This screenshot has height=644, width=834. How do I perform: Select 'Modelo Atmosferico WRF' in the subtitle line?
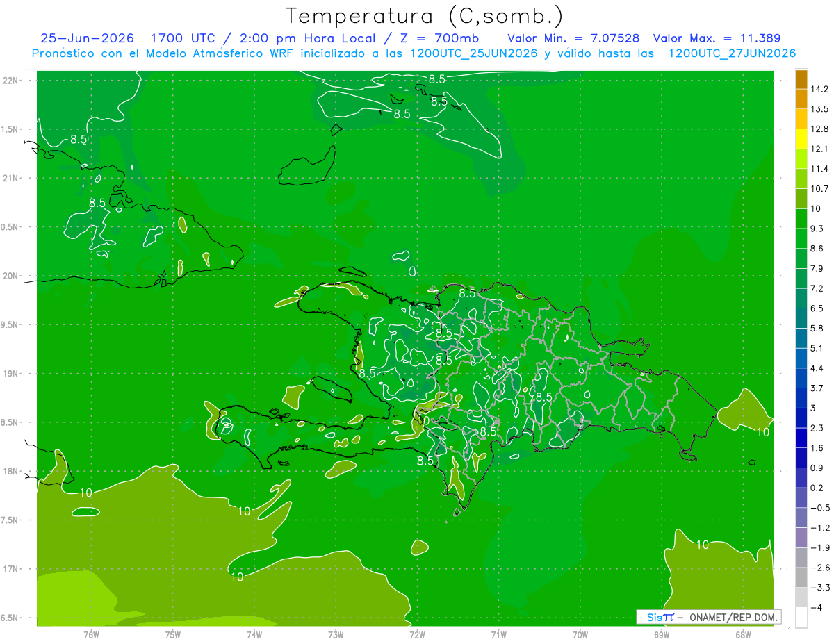click(x=218, y=53)
